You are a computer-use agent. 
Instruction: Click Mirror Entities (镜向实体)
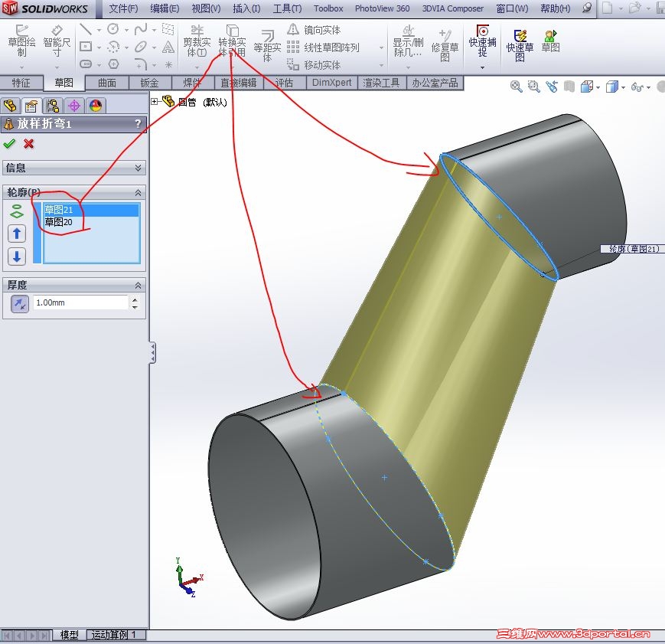(314, 29)
